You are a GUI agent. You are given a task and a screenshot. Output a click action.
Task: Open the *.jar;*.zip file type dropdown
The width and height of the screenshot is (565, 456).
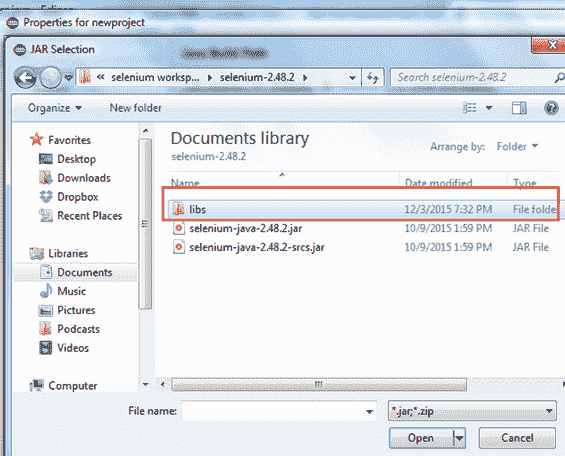472,411
